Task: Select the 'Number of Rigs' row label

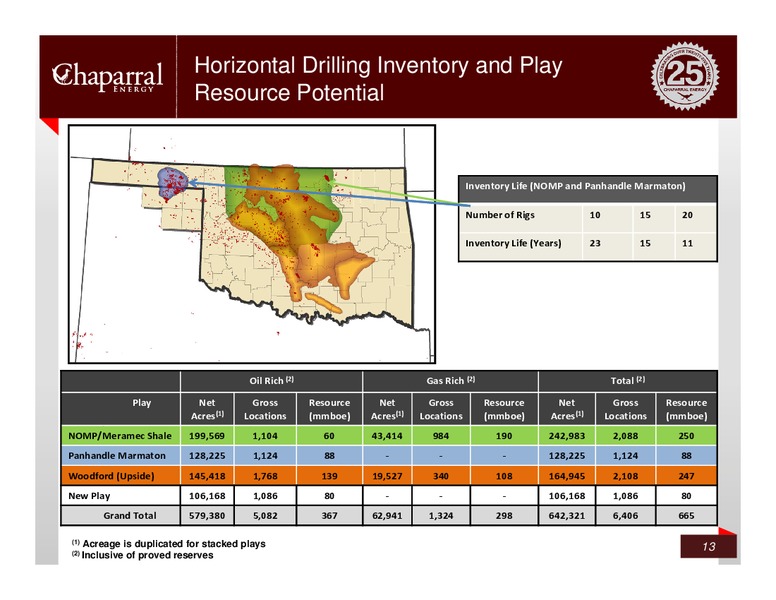Action: 500,215
